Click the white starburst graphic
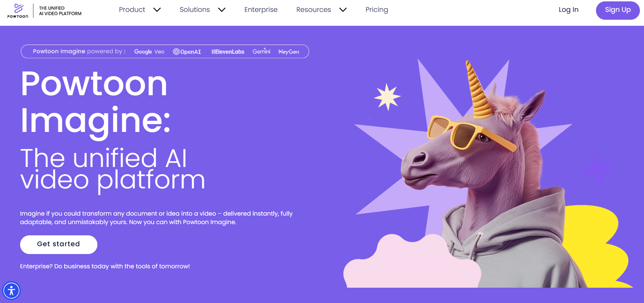644x303 pixels. [387, 97]
